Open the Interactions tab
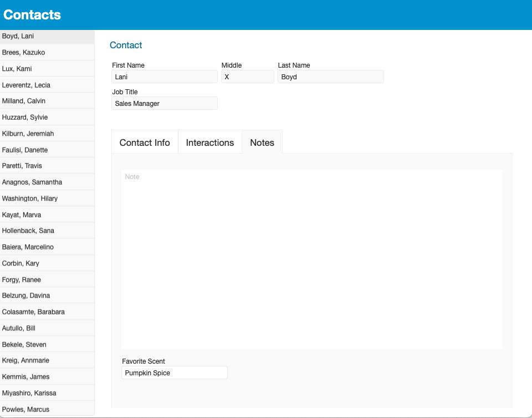The width and height of the screenshot is (532, 418). (x=209, y=142)
